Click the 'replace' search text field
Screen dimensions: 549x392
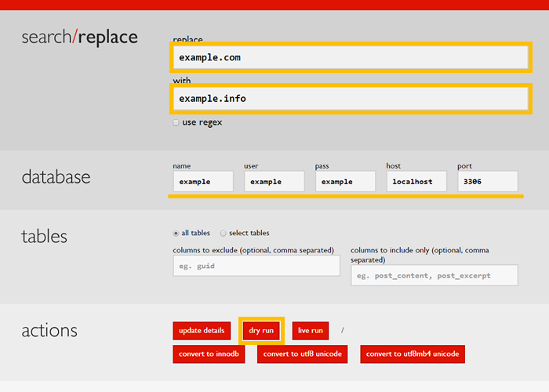coord(350,57)
